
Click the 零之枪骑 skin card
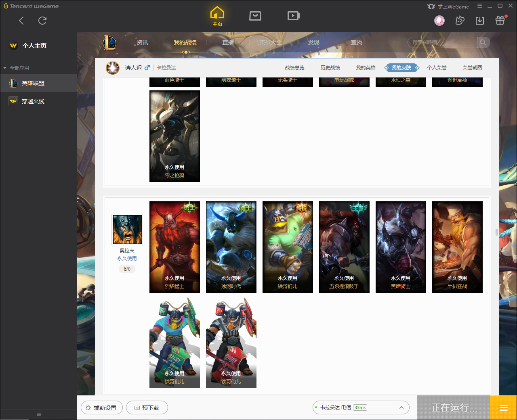point(174,136)
